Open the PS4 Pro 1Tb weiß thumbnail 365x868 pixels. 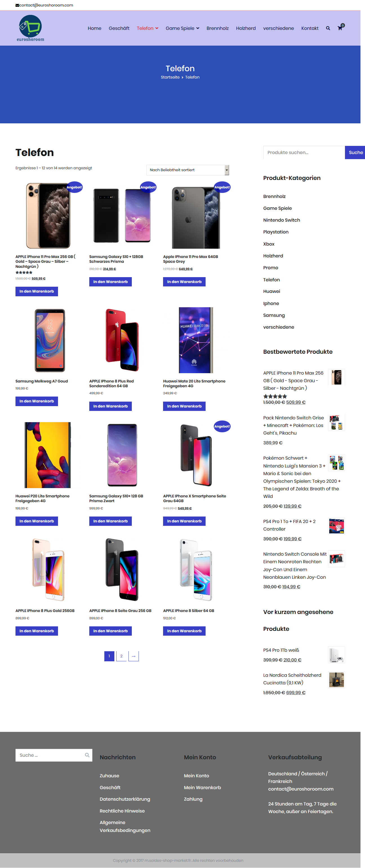coord(336,655)
